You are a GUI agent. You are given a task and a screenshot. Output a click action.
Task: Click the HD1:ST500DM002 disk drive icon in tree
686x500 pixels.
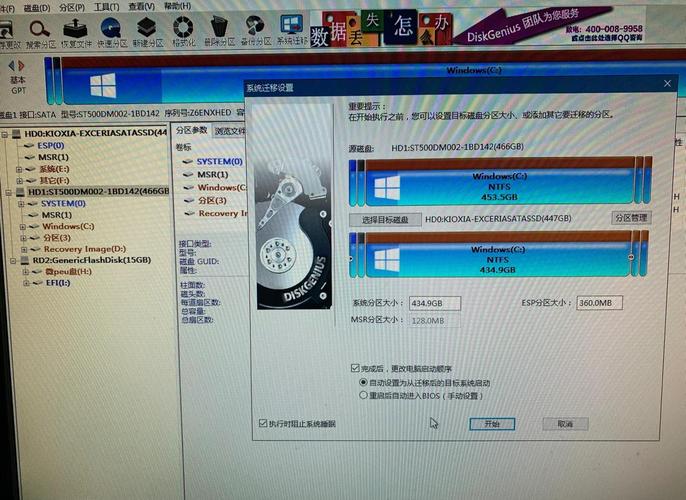(20, 192)
